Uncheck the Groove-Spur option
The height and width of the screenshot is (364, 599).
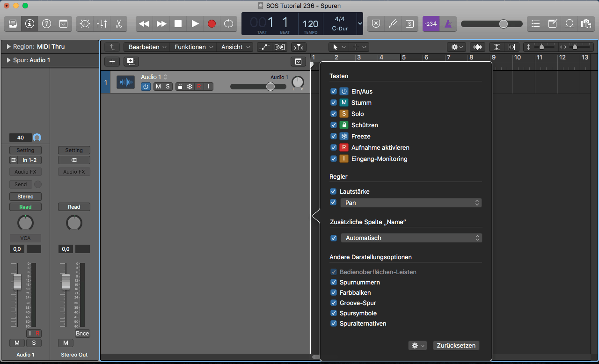pos(334,303)
